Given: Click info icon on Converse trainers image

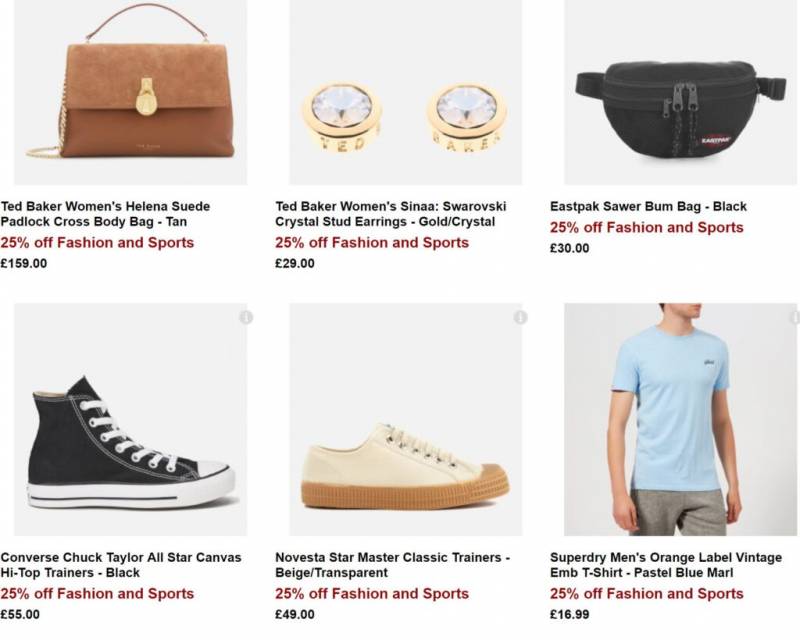Looking at the screenshot, I should coord(246,317).
